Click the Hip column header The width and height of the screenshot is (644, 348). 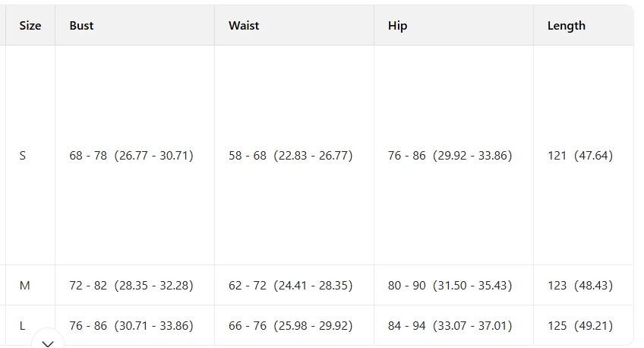coord(398,26)
